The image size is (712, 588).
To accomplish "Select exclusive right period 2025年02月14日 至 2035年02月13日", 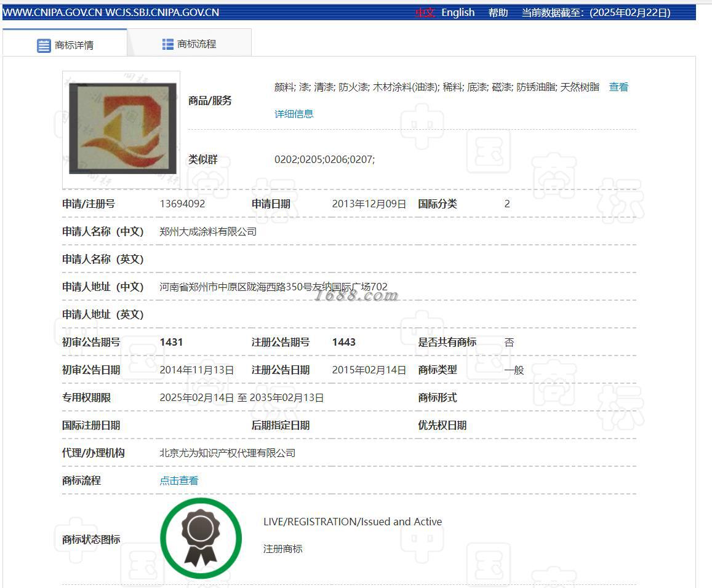I will click(x=242, y=397).
